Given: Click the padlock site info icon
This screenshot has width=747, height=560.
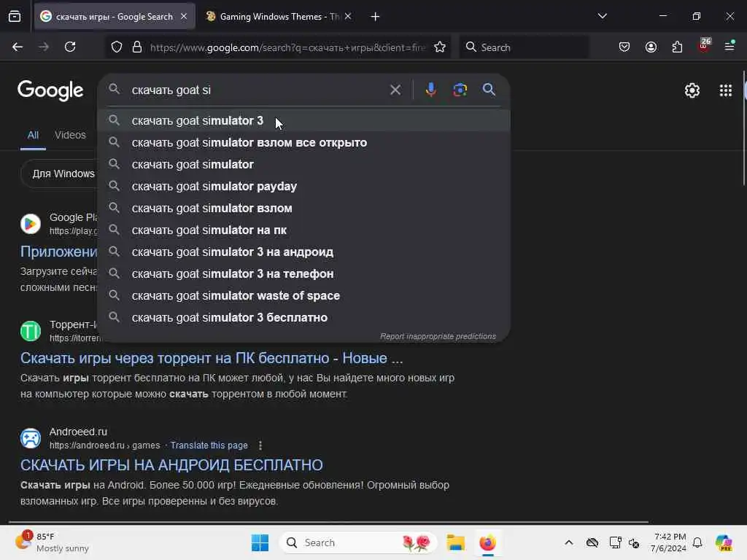Looking at the screenshot, I should pos(137,47).
